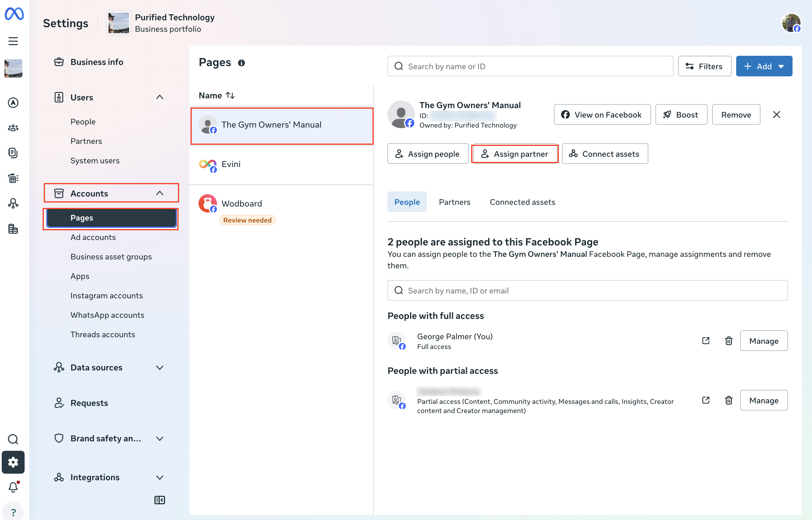Click the Meta logo icon

coord(14,13)
